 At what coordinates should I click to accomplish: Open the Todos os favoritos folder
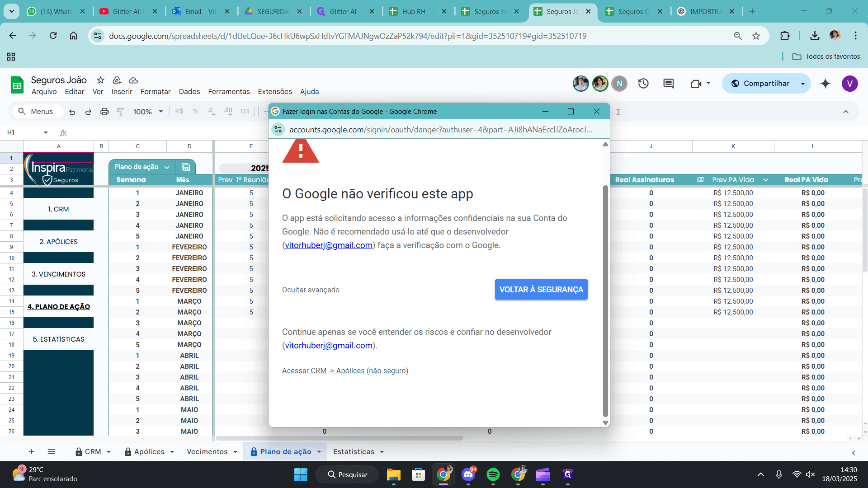826,56
